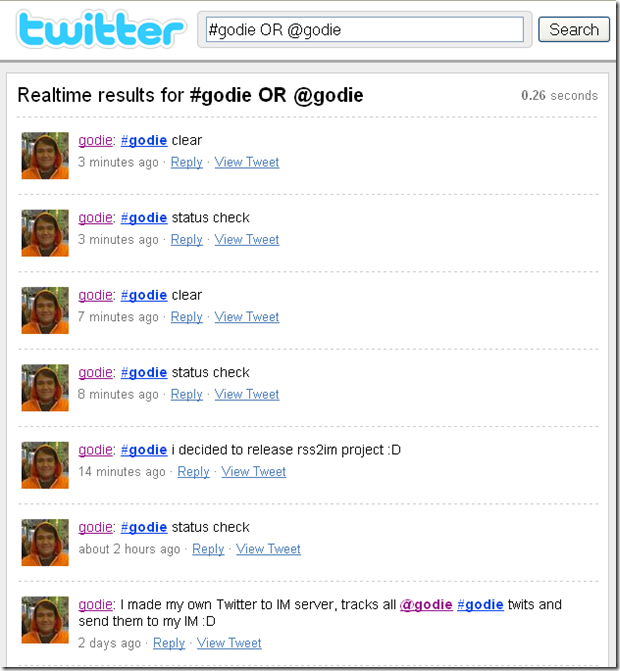
Task: Open avatar of the 8 minutes ago tweet
Action: point(45,388)
